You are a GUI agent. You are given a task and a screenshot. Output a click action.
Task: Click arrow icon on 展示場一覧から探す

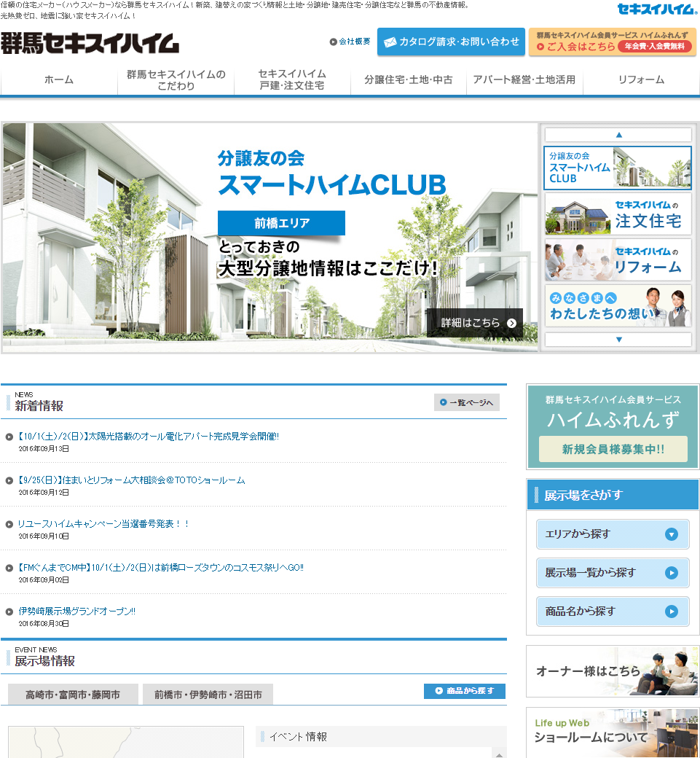(672, 573)
